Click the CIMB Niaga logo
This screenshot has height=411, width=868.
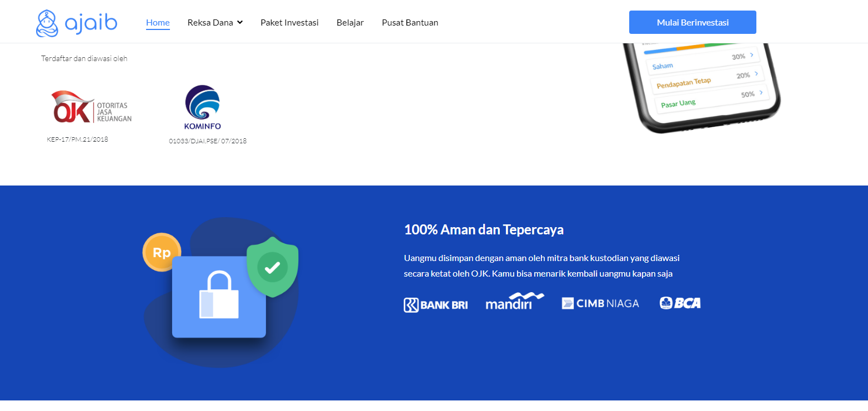point(600,303)
